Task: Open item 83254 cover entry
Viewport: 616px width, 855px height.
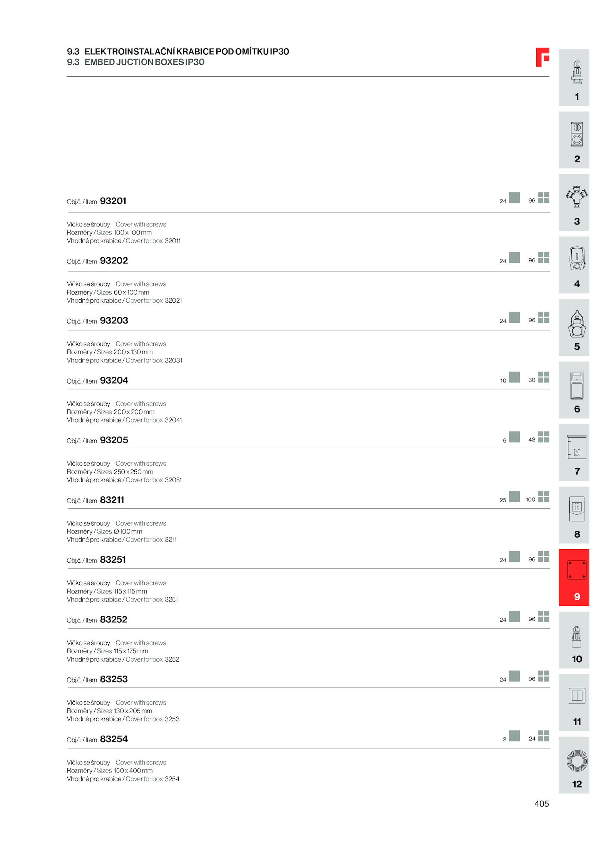Action: (114, 739)
